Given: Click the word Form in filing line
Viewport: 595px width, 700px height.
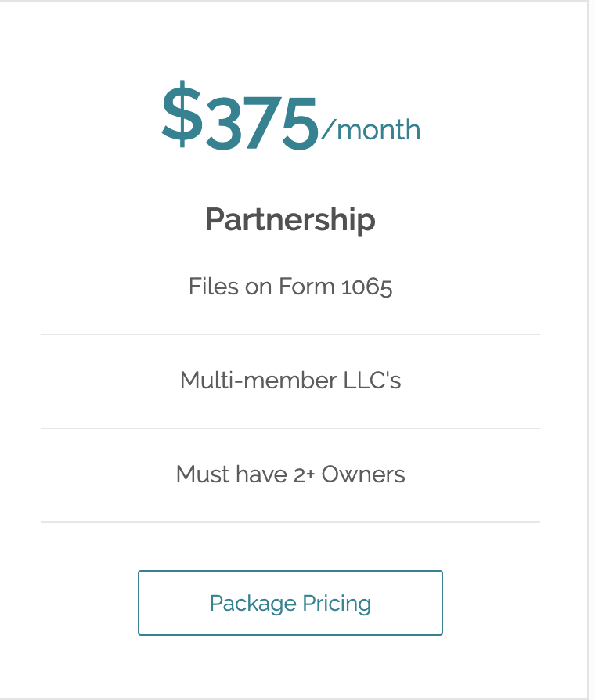Looking at the screenshot, I should (x=307, y=286).
